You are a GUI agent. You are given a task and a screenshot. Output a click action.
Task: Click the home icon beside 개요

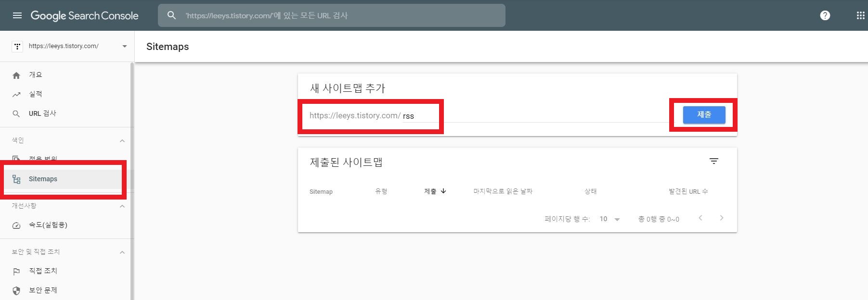(x=16, y=75)
